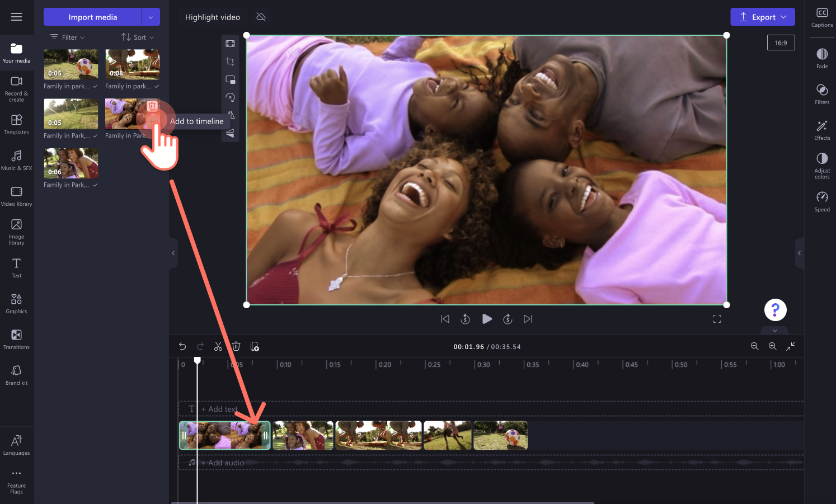Open the Sort options menu
The height and width of the screenshot is (504, 836).
[x=137, y=37]
